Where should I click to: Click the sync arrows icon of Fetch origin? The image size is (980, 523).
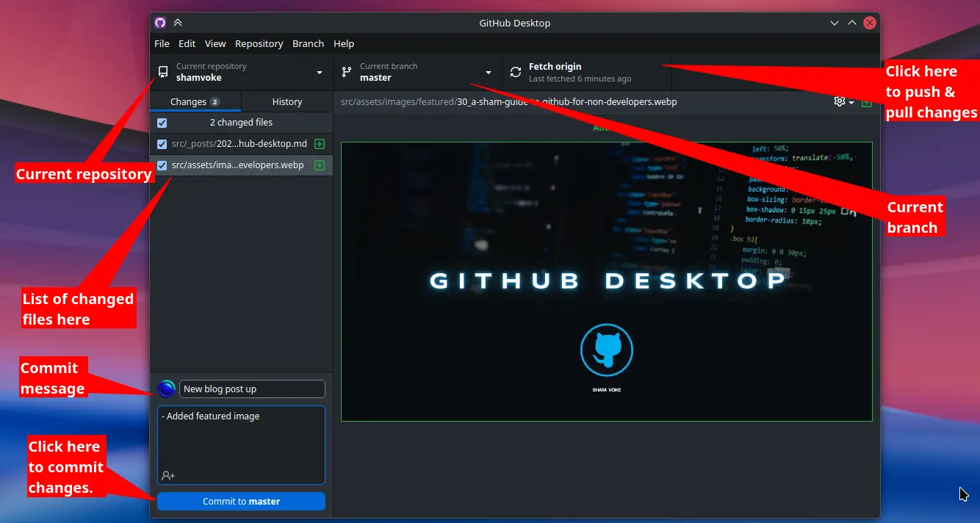[516, 72]
